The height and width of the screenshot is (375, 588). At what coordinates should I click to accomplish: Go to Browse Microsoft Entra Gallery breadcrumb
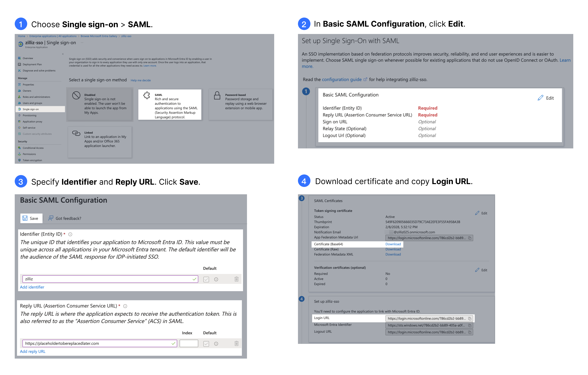[x=99, y=36]
